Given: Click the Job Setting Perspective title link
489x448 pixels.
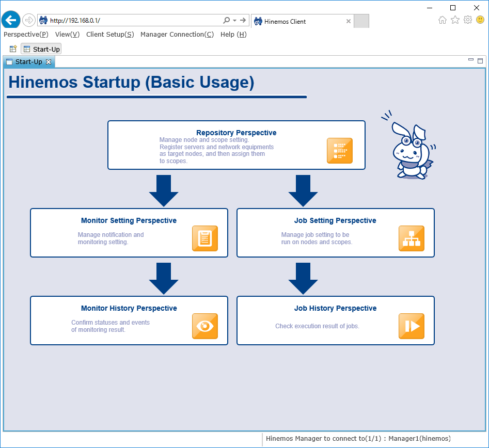Looking at the screenshot, I should [335, 220].
